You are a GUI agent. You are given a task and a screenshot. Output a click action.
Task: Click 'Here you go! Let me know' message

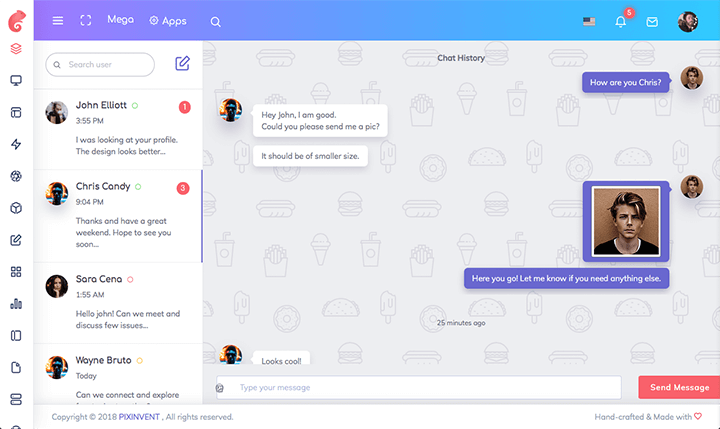567,278
